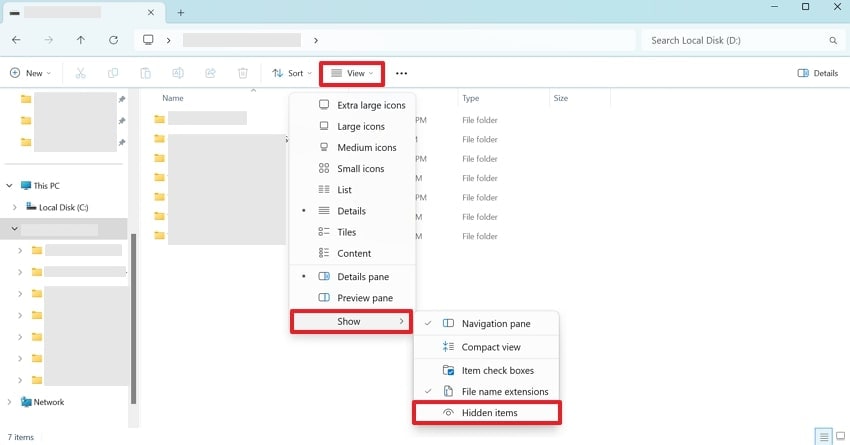Refresh the current folder
Image resolution: width=850 pixels, height=445 pixels.
coord(113,40)
